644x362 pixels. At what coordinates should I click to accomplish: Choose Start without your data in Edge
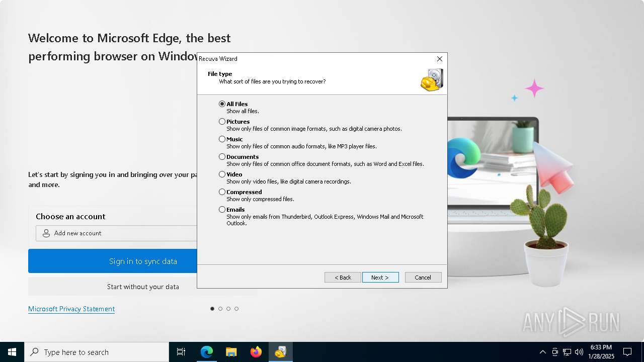(x=143, y=287)
